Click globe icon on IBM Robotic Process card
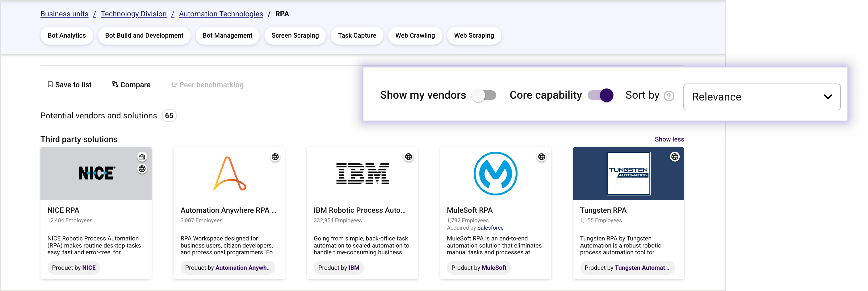Screen dimensions: 868x291 click(409, 157)
